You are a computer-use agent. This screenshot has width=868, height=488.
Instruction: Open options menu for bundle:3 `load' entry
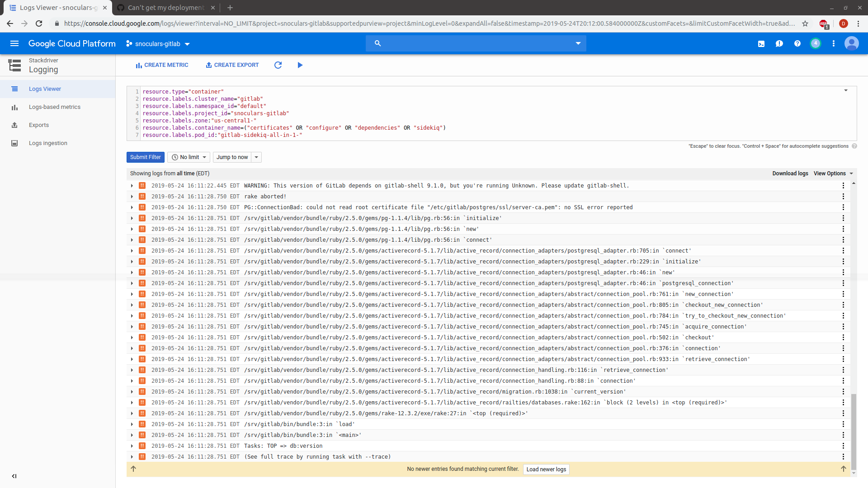[x=843, y=424]
